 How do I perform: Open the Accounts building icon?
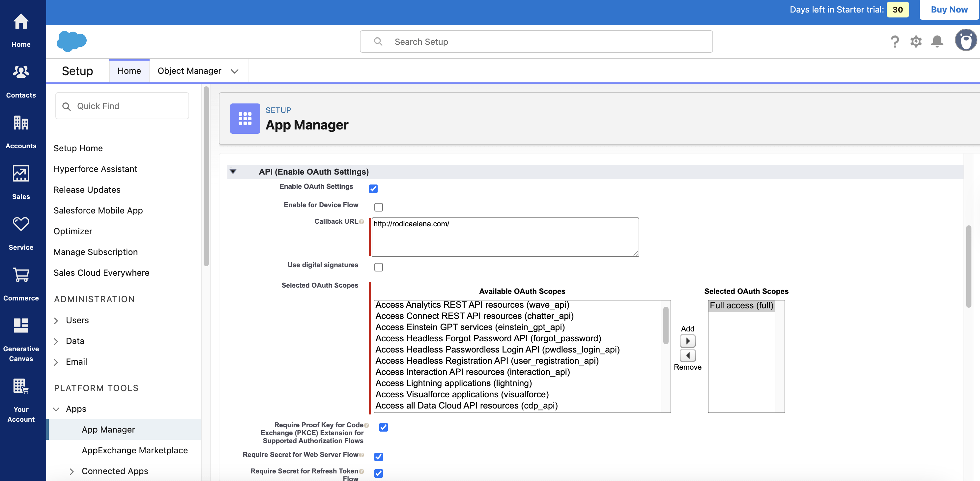pyautogui.click(x=21, y=123)
